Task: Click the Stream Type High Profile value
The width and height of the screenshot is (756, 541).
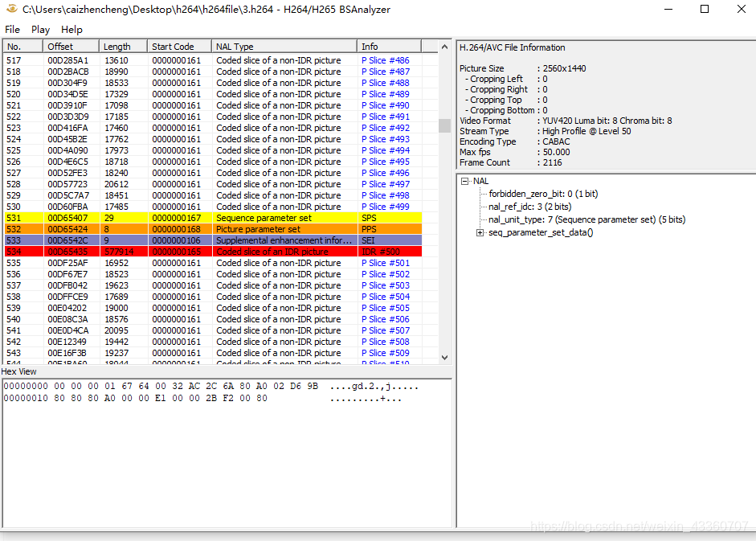Action: click(x=586, y=131)
